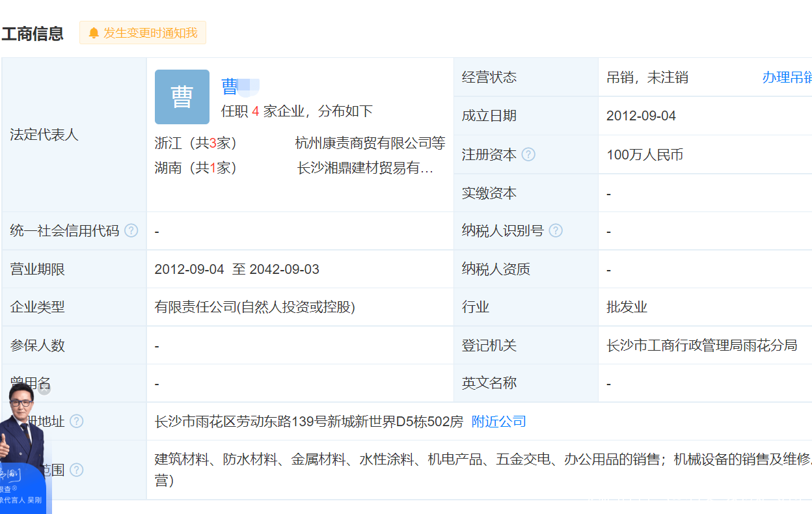
Task: Click the 工商信息 section heading
Action: click(x=33, y=33)
